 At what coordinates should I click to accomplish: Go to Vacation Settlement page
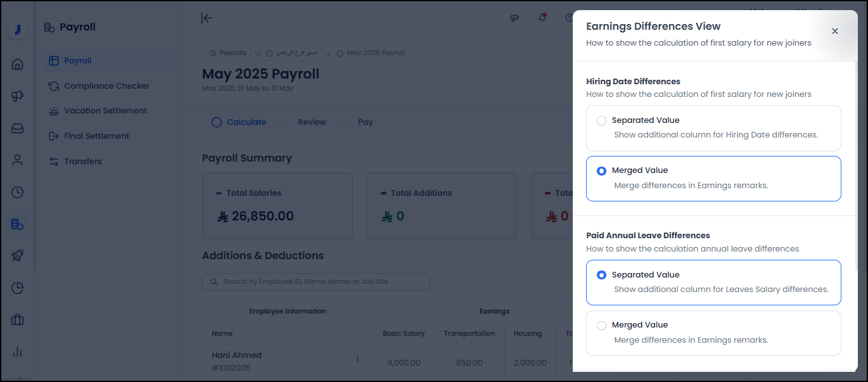(105, 110)
